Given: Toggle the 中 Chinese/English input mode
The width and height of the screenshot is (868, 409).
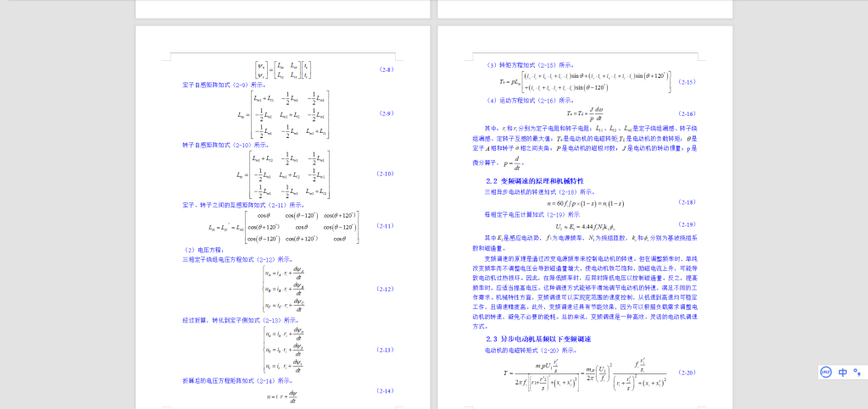Looking at the screenshot, I should pos(843,372).
